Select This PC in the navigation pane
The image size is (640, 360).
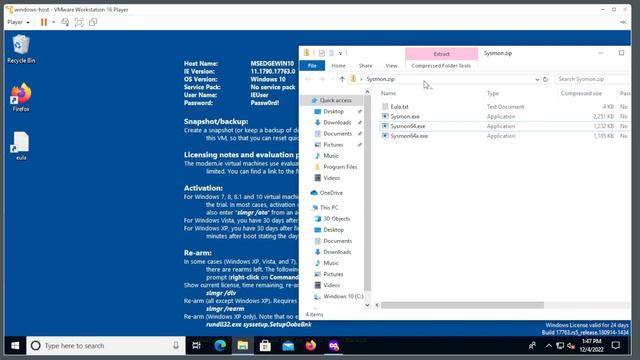(329, 207)
